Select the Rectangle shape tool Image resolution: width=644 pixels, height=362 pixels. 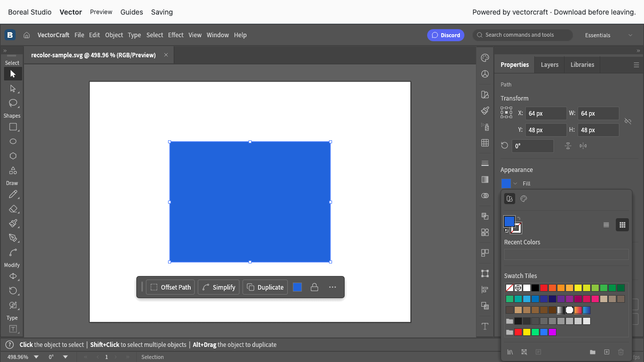click(x=13, y=127)
